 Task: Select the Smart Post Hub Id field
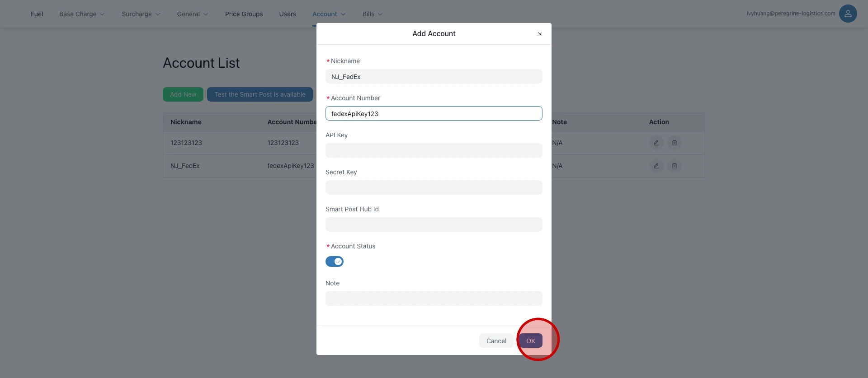point(434,224)
